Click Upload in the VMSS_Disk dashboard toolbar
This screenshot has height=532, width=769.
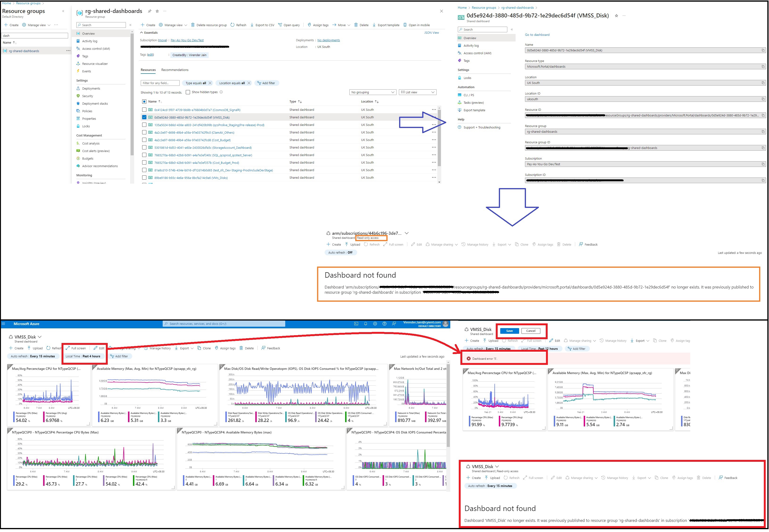[35, 348]
